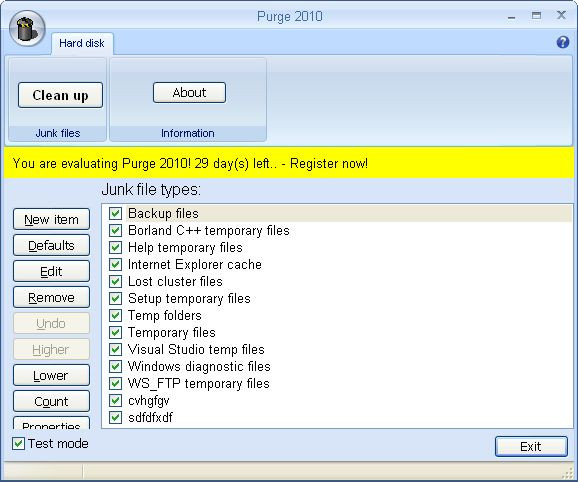Screen dimensions: 578x482
Task: Uncheck the Setup temporary files checkbox
Action: (115, 298)
